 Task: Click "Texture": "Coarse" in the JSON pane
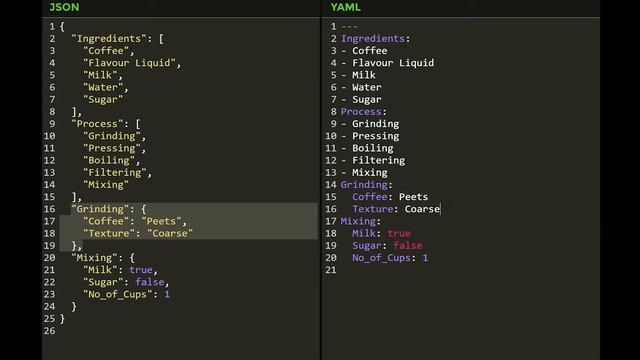click(138, 234)
